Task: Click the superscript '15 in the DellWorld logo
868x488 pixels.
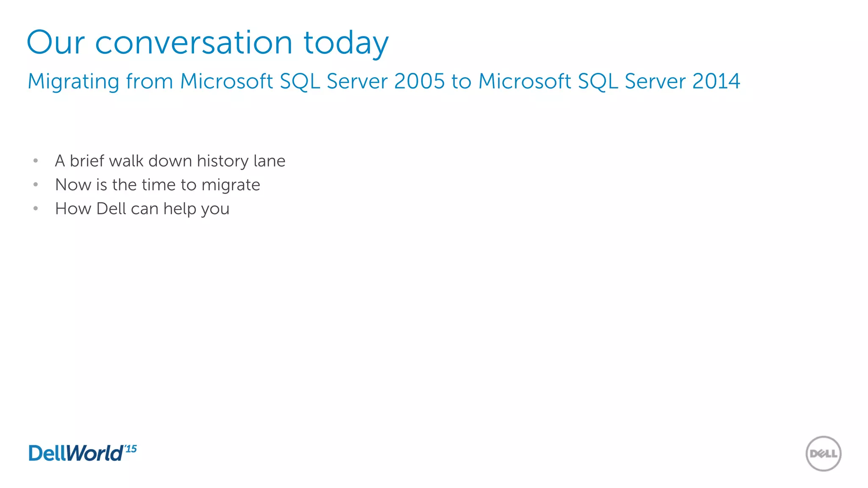Action: 131,448
